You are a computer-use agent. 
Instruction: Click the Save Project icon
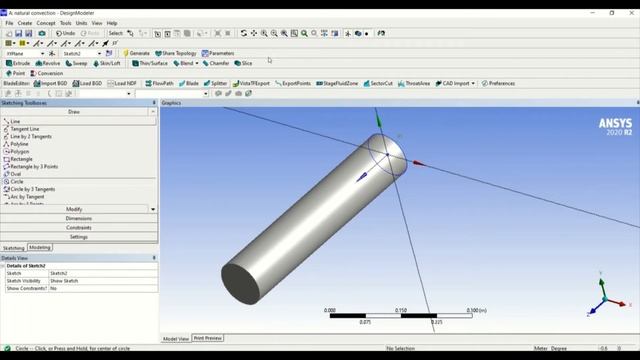pos(18,33)
